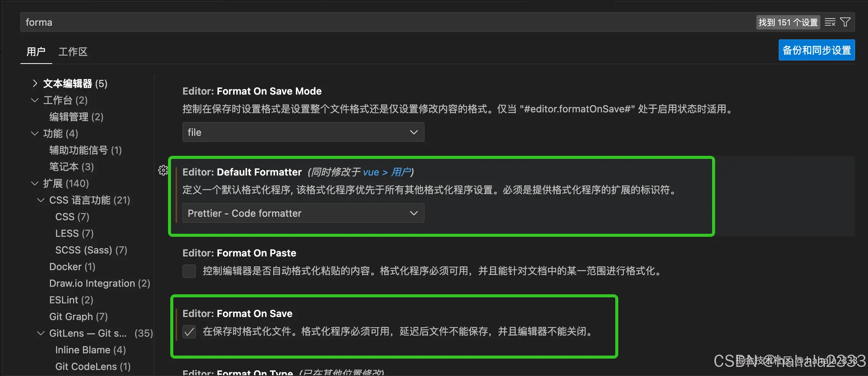Collapse the 工作台 section

(35, 100)
